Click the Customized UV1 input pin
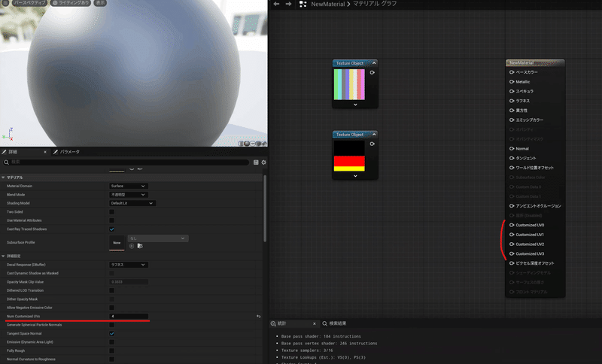The height and width of the screenshot is (364, 602). pos(512,235)
